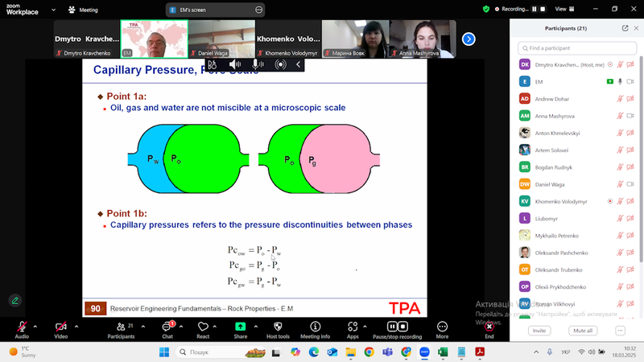Open the React emoji menu
Viewport: 644px width, 362px height.
click(x=203, y=330)
